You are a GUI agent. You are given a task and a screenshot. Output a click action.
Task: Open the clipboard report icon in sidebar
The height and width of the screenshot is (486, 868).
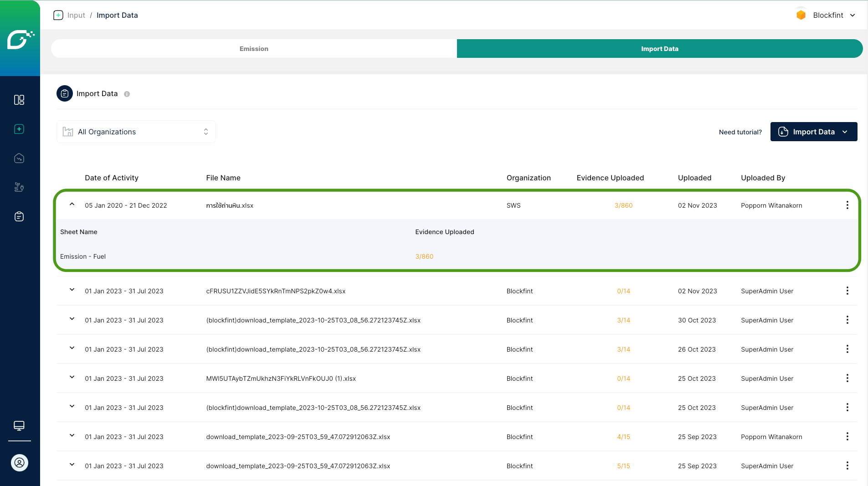coord(19,216)
